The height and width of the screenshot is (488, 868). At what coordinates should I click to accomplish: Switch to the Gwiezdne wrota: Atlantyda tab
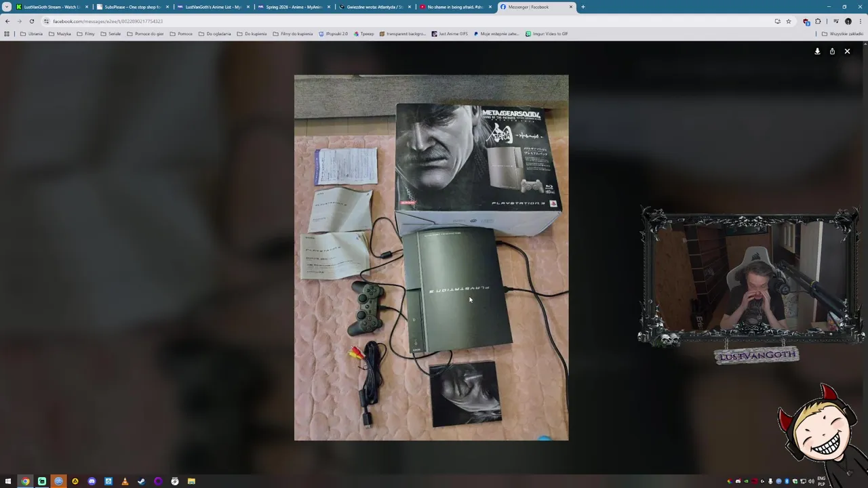374,7
